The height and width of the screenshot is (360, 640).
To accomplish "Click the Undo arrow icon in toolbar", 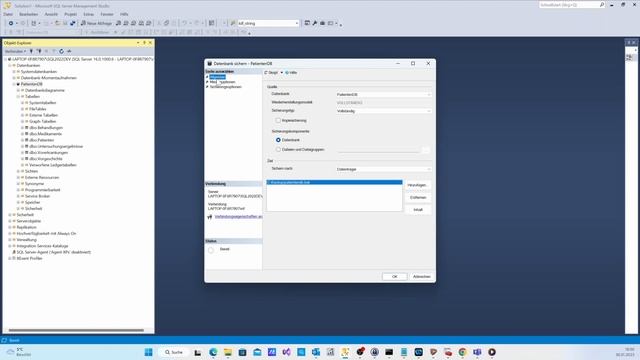I will [x=184, y=23].
